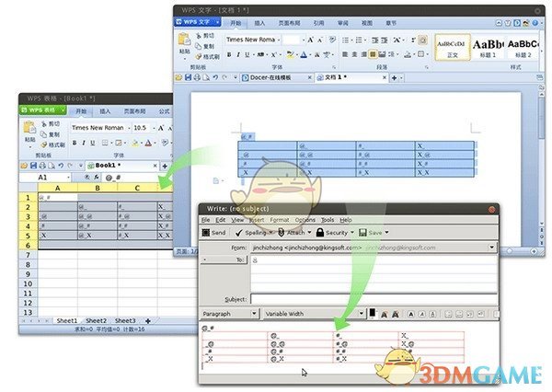
Task: Click the Subject input field
Action: pyautogui.click(x=373, y=298)
